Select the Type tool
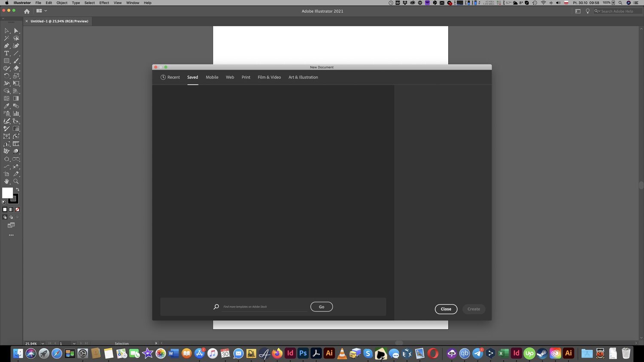 [6, 54]
